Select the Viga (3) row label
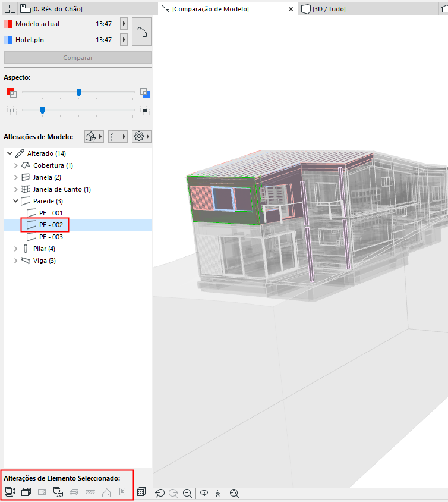The width and height of the screenshot is (448, 502). click(45, 261)
